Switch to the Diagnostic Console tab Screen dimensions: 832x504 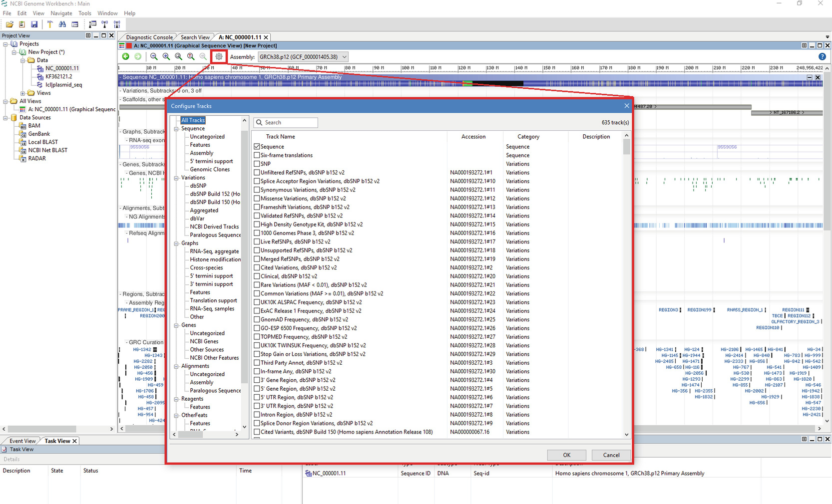coord(149,37)
